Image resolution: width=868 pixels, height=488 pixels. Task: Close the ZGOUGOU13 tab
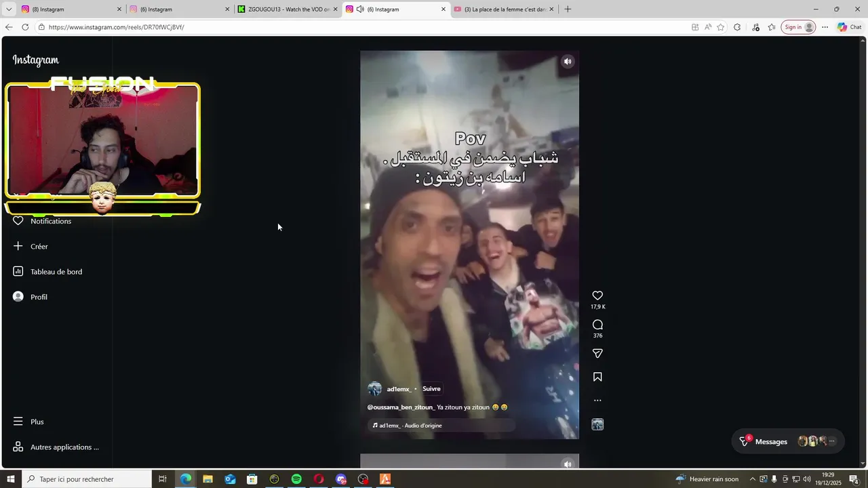point(335,9)
